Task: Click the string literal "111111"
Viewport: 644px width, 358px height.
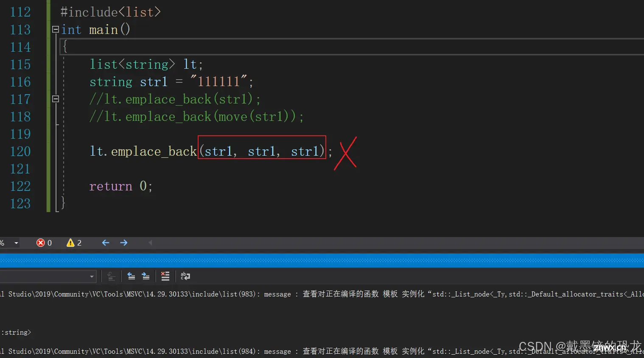Action: point(218,81)
